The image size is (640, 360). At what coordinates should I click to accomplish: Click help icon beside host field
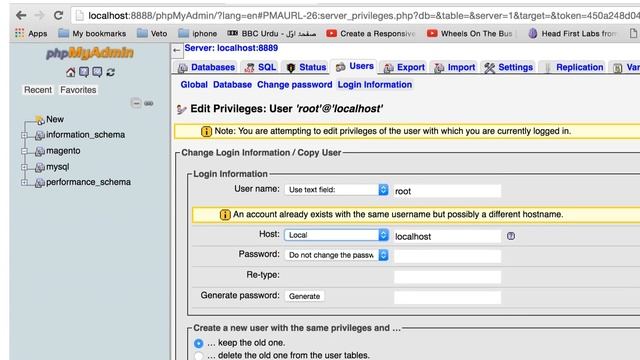[x=511, y=236]
